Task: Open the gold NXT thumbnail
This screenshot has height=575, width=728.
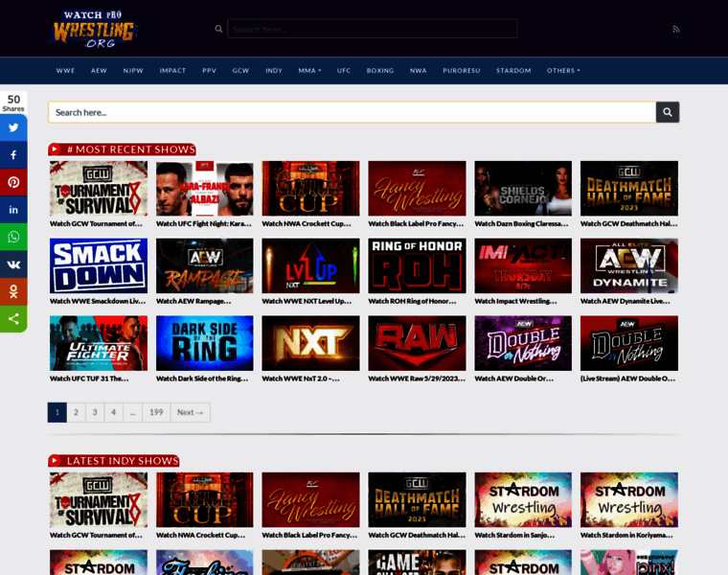Action: pos(310,343)
